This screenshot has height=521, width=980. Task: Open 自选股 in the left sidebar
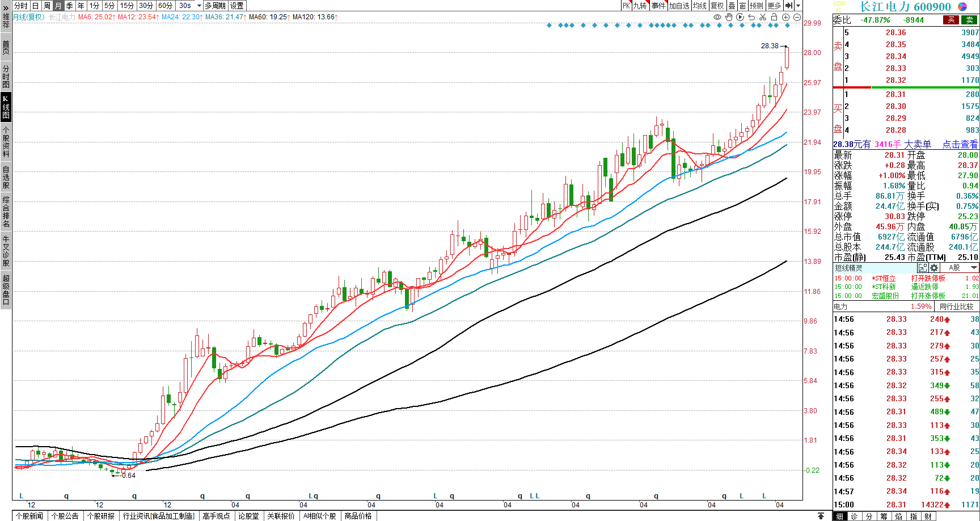click(6, 177)
